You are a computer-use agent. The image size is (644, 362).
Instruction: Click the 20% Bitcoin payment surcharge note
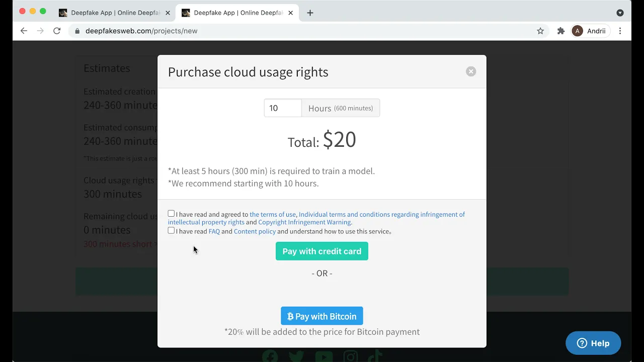pos(322,332)
